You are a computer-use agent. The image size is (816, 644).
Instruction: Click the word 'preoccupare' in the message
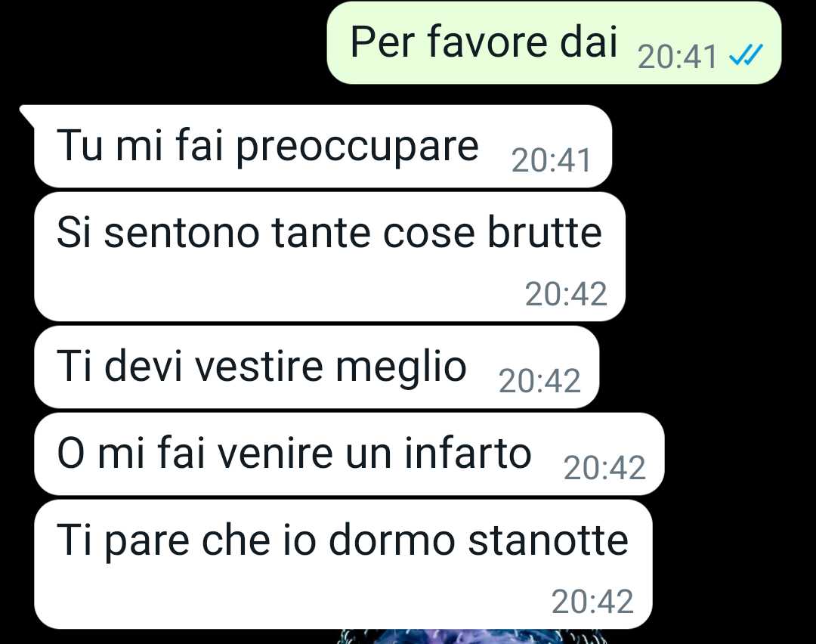coord(357,147)
